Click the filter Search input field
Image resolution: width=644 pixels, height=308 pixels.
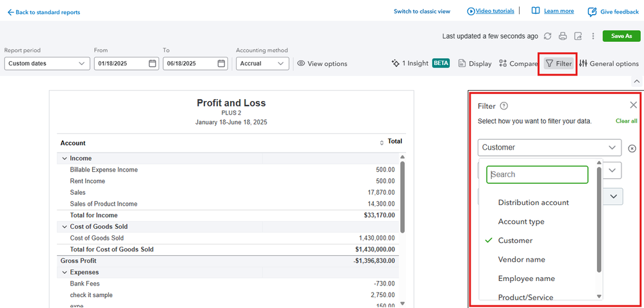(x=537, y=175)
